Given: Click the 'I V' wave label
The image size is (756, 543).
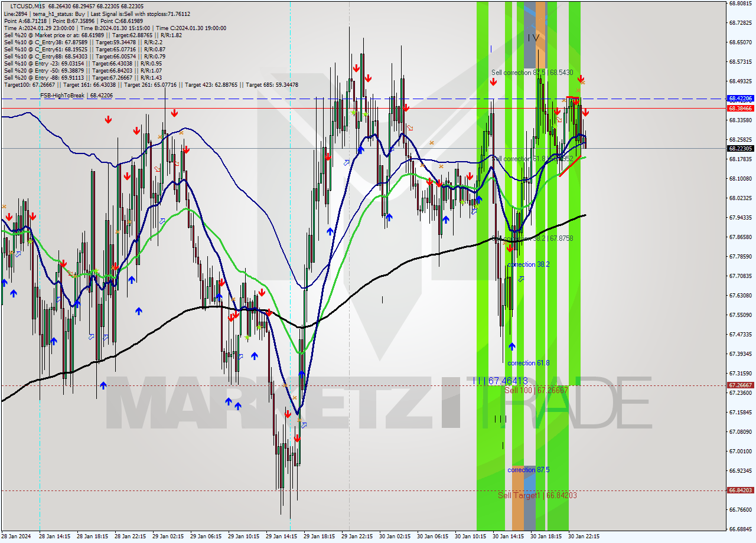Looking at the screenshot, I should pyautogui.click(x=533, y=37).
